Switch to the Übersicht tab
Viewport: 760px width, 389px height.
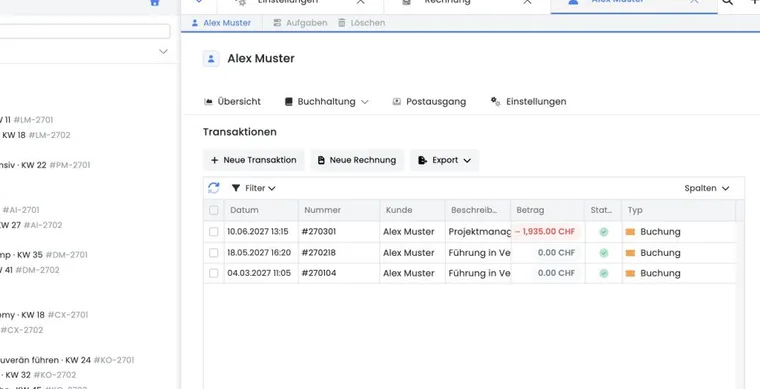click(x=232, y=102)
